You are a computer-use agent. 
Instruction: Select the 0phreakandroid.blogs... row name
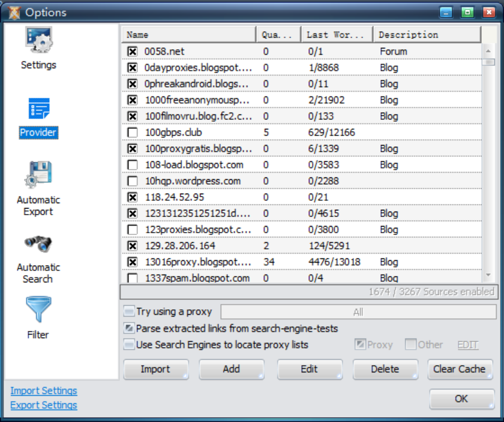click(x=196, y=84)
